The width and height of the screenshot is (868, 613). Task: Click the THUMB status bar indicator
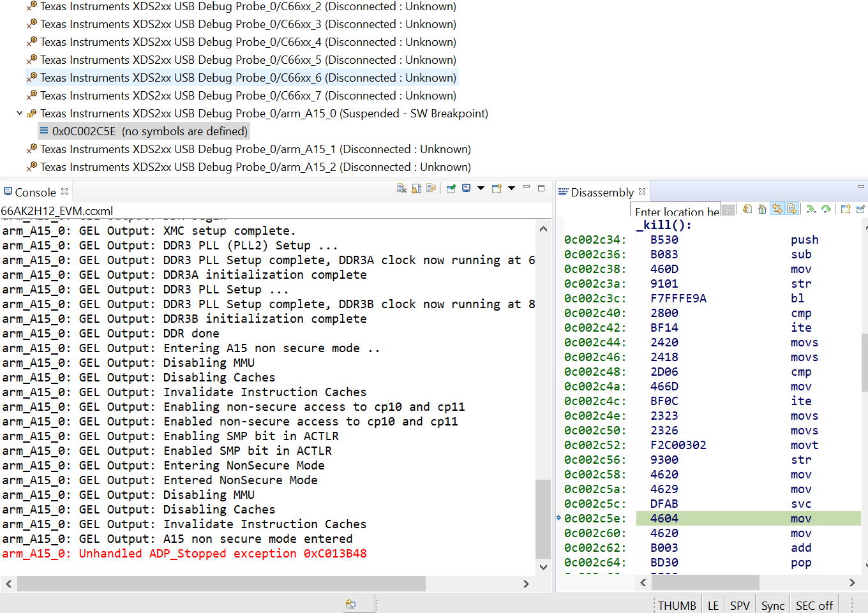click(x=677, y=605)
